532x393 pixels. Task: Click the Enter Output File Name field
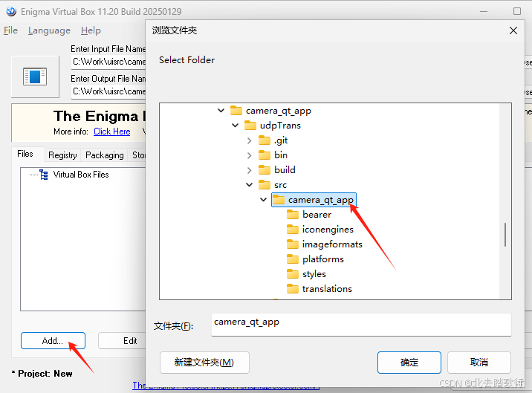(109, 91)
